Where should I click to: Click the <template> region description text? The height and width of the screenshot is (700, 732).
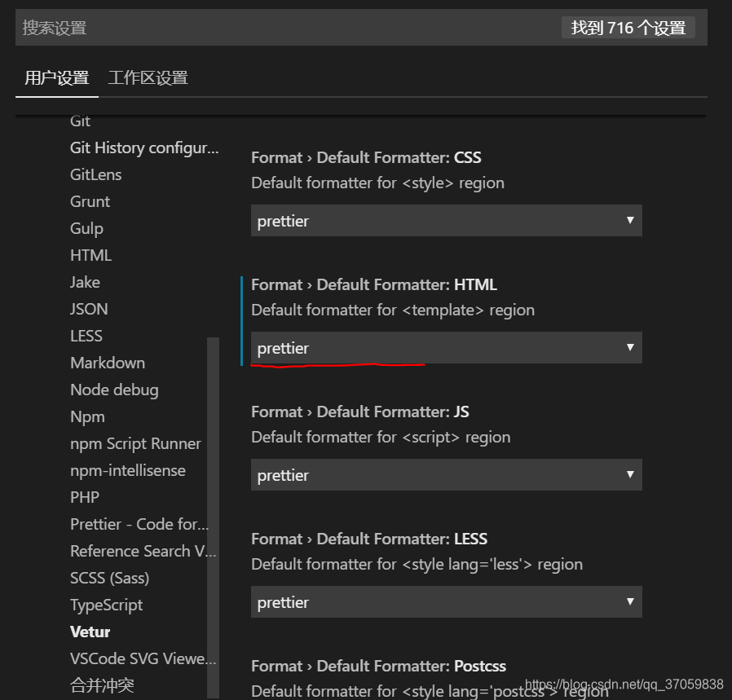click(393, 310)
